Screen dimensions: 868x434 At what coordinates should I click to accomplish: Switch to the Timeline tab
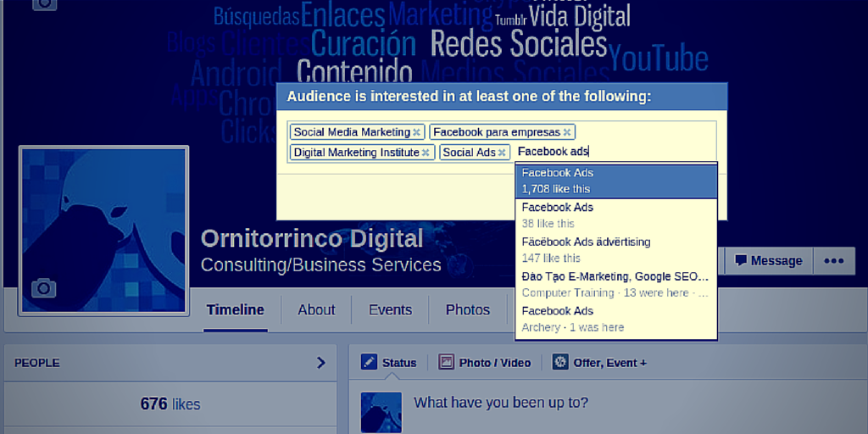pos(235,310)
